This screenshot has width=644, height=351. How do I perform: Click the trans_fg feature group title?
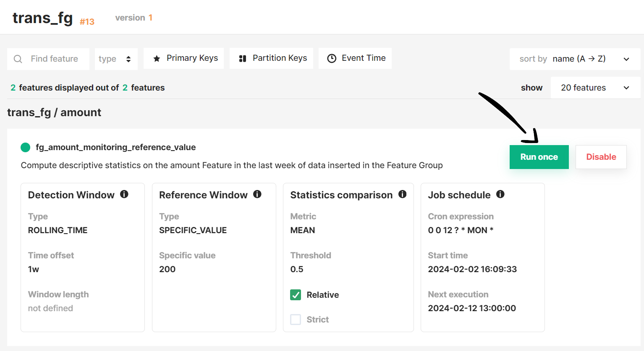(x=42, y=17)
